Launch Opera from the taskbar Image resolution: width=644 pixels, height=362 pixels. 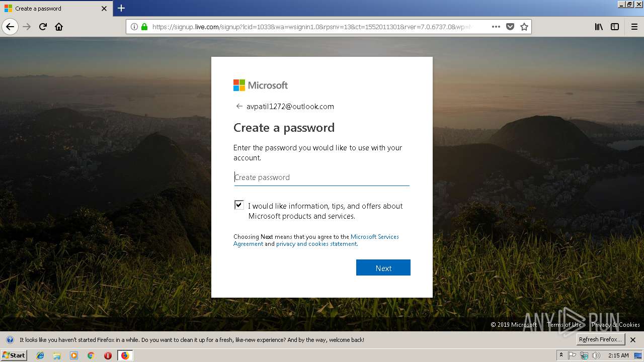click(x=108, y=355)
